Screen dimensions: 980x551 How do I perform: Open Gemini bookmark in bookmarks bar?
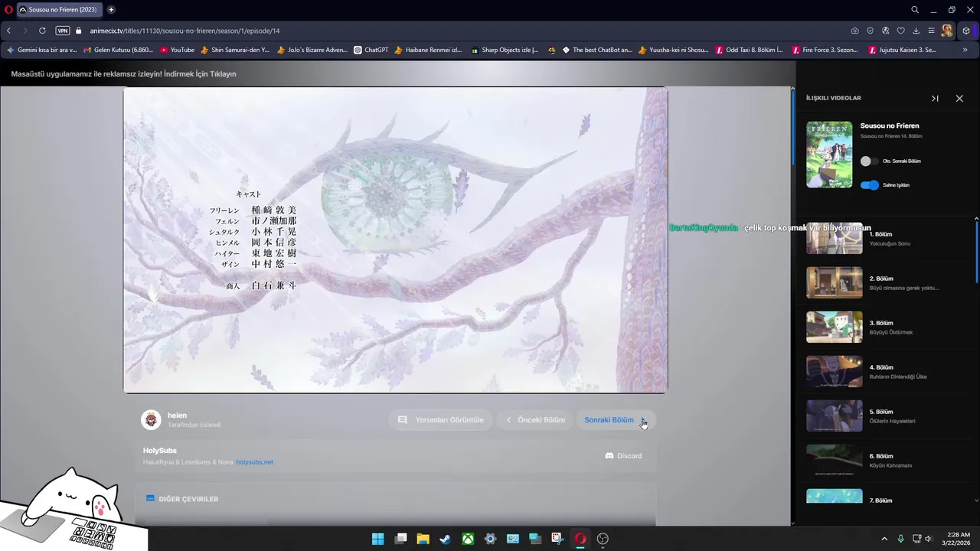pos(42,50)
